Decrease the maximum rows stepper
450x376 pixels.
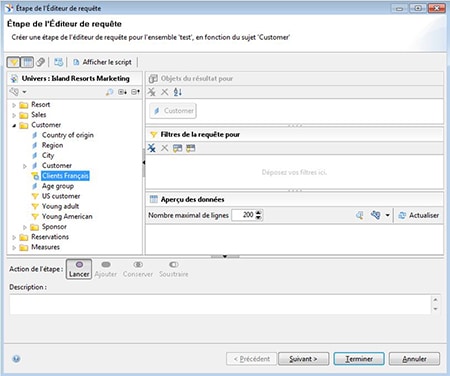click(x=259, y=218)
